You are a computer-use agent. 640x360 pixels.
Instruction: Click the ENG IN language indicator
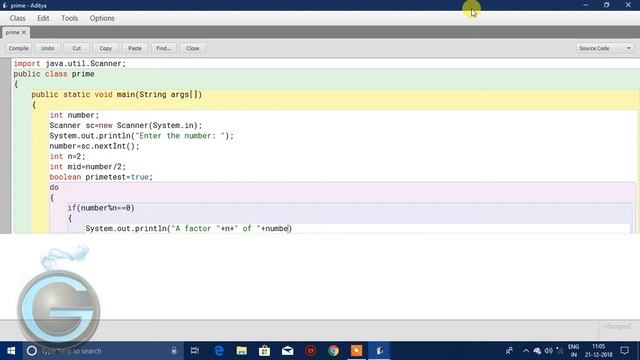click(x=573, y=351)
